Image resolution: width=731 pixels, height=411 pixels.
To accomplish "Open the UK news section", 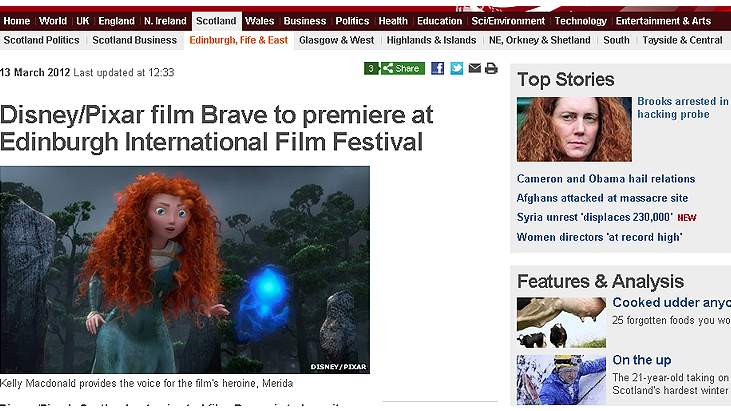I will coord(83,21).
